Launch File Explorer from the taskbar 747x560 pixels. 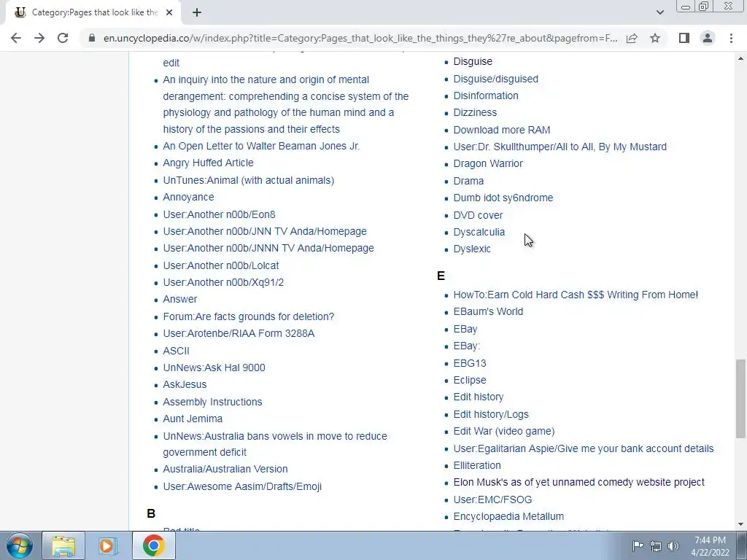coord(63,545)
